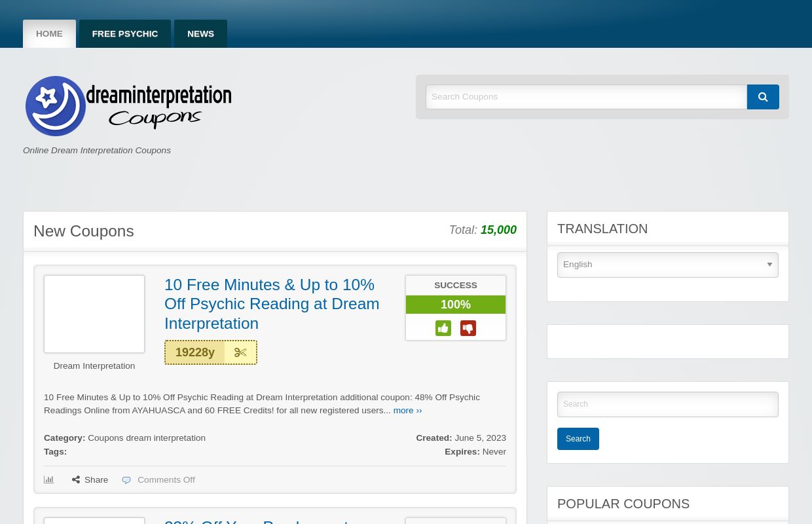Viewport: 812px width, 524px height.
Task: Open the 10 Free Minutes coupon title
Action: point(272,304)
